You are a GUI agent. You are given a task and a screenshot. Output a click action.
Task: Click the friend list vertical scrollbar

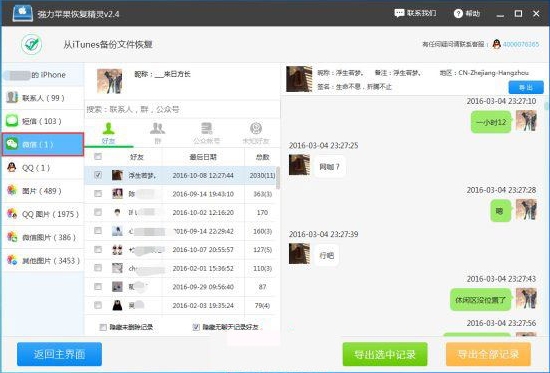coord(278,178)
